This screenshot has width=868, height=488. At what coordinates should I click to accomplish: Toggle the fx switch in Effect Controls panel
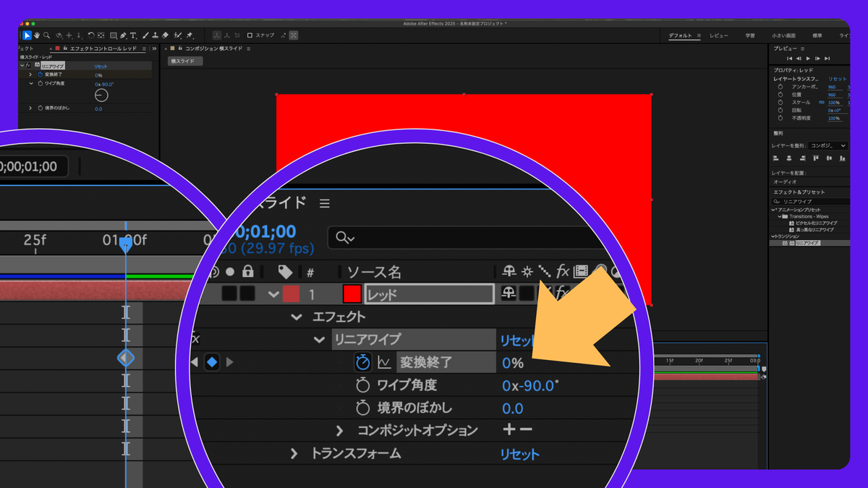(28, 65)
